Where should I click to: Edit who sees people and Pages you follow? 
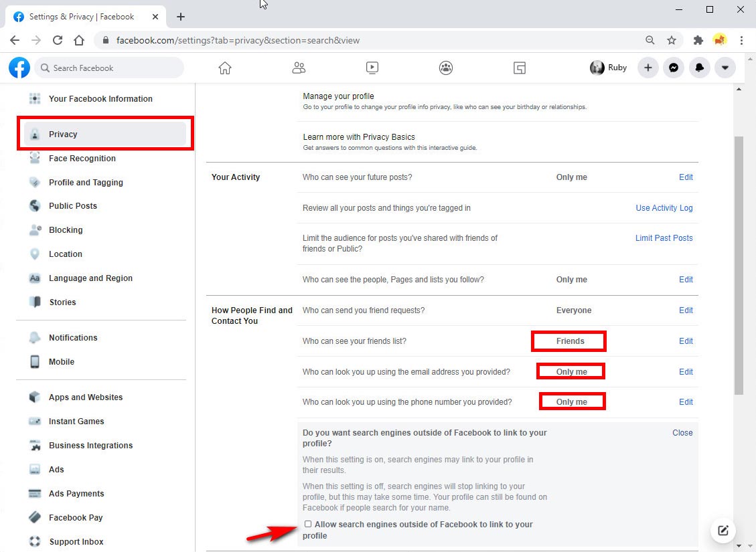pos(686,280)
